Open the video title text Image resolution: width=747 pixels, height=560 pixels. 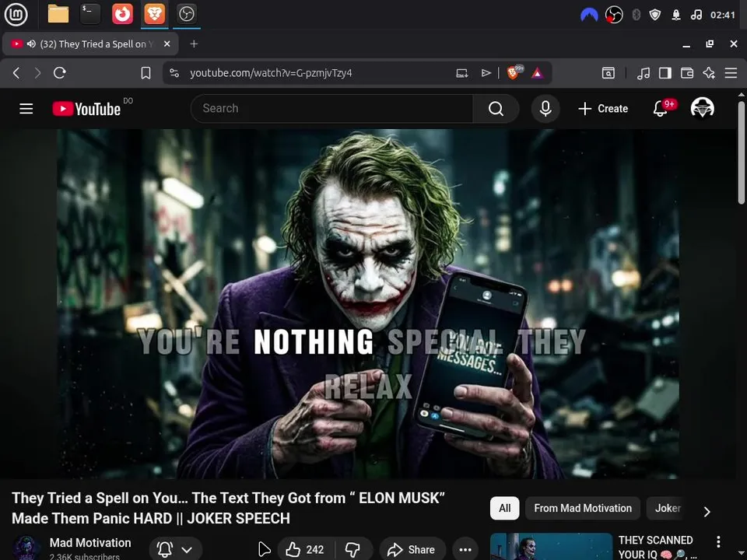[x=228, y=508]
